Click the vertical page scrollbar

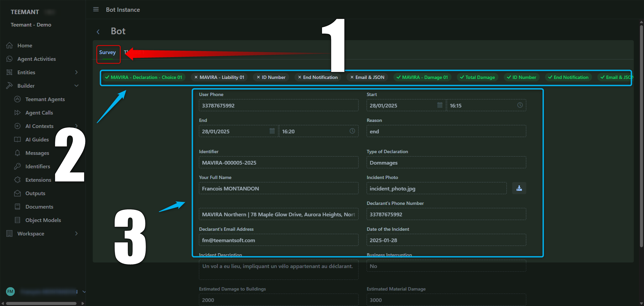(x=641, y=134)
